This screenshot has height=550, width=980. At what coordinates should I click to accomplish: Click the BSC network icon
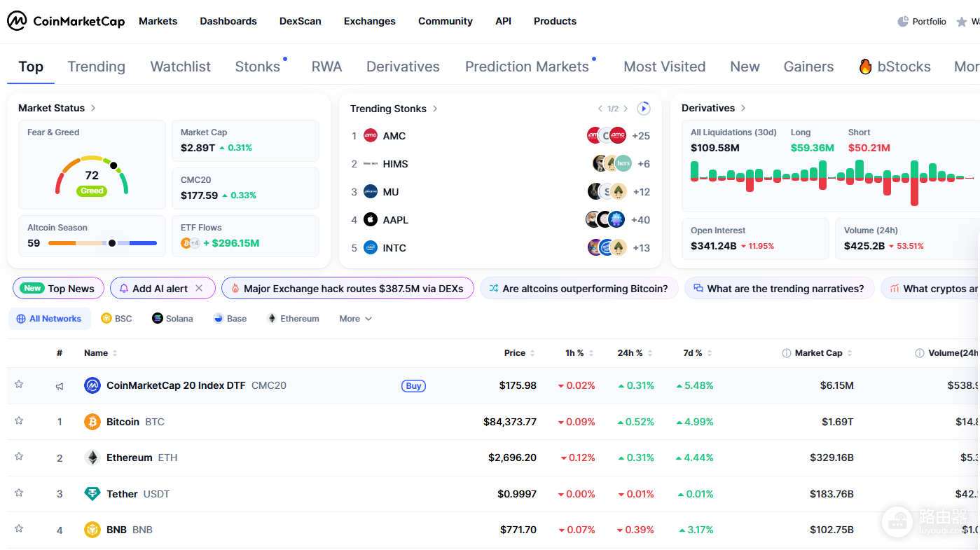[106, 319]
